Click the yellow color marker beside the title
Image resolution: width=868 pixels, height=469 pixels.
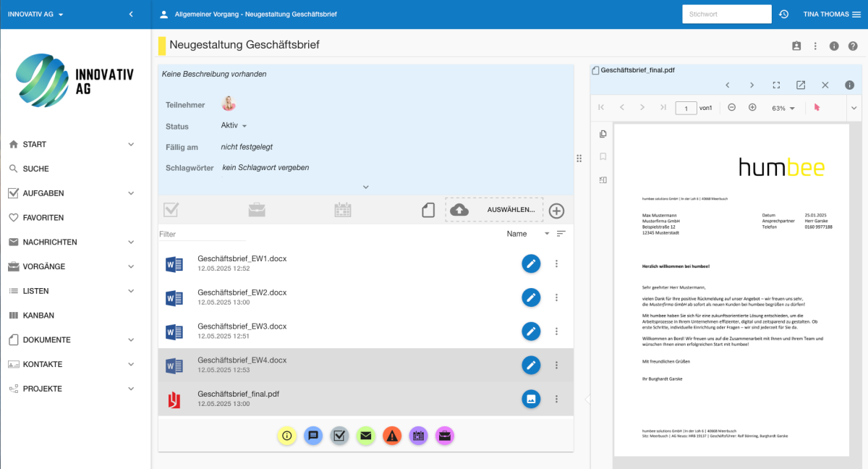(162, 46)
